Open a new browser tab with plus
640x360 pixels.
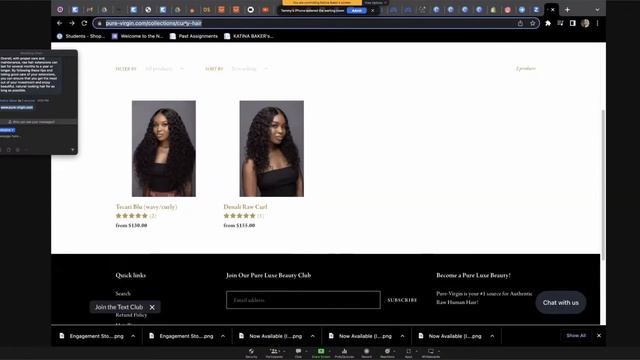(567, 9)
